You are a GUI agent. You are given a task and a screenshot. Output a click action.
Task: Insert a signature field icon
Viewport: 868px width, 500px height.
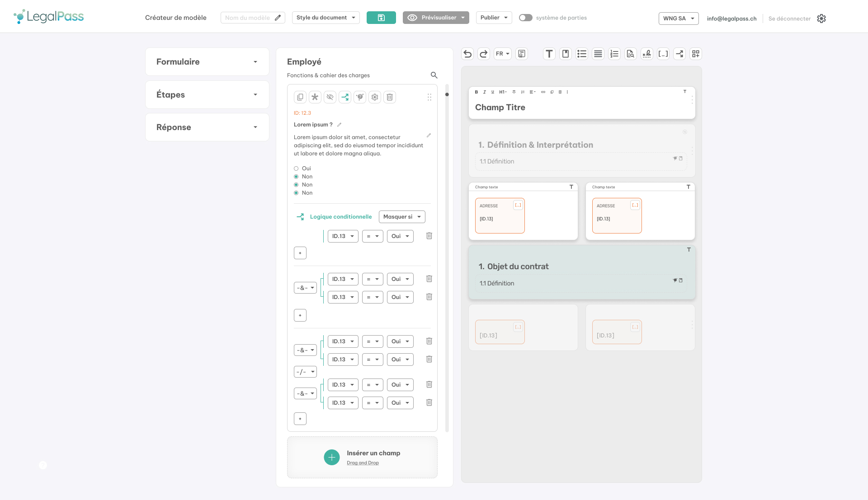647,54
